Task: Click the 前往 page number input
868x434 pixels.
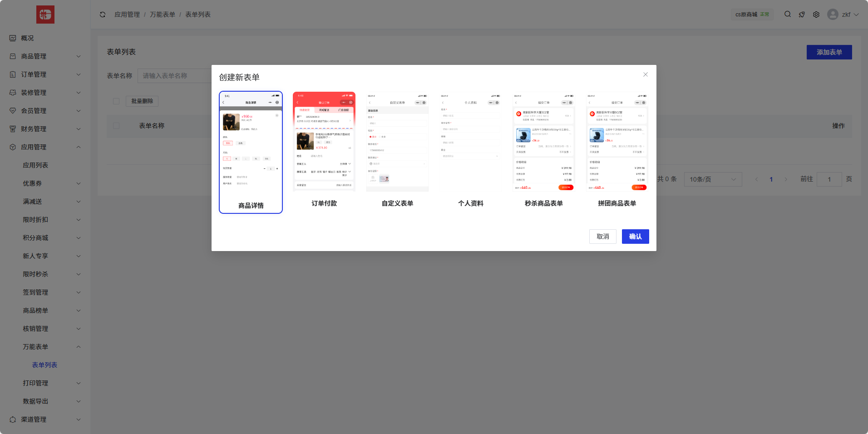Action: click(829, 179)
